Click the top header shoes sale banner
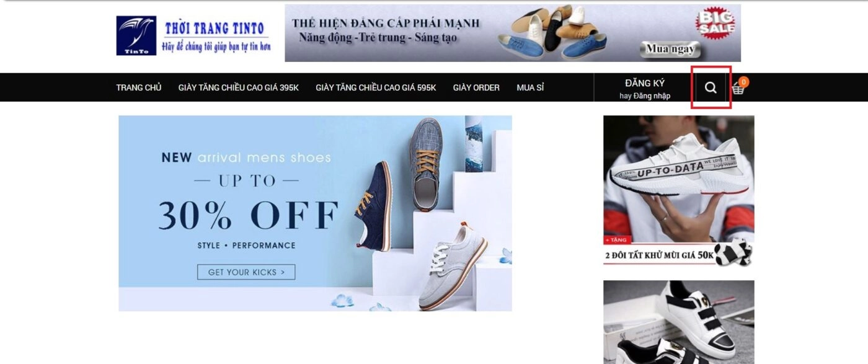The image size is (868, 364). click(x=513, y=33)
